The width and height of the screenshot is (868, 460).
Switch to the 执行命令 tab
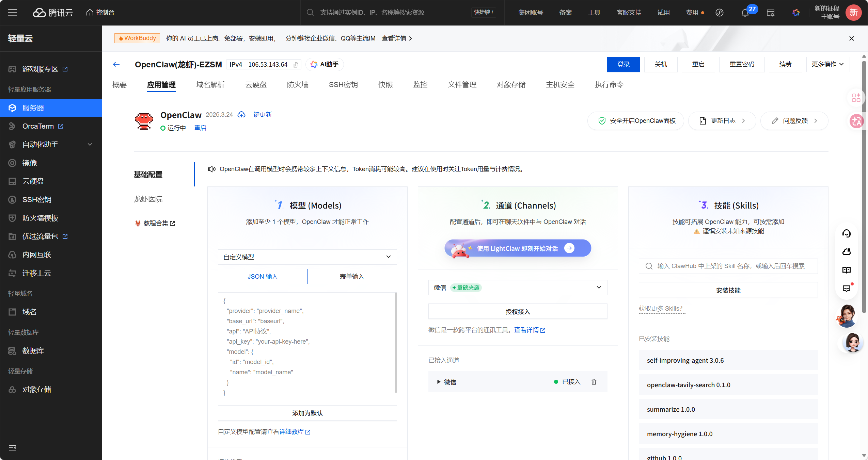[609, 85]
